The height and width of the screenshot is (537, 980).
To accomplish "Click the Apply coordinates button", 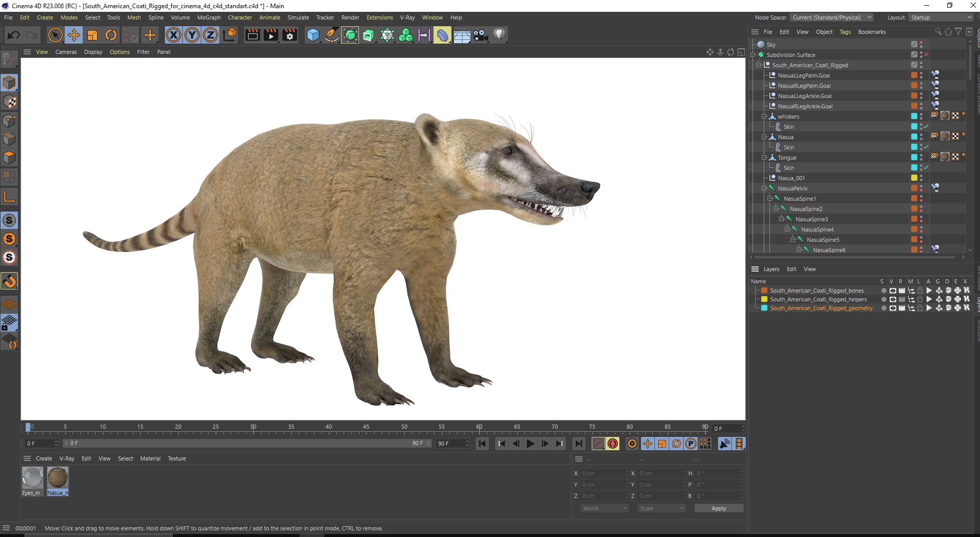I will (719, 508).
